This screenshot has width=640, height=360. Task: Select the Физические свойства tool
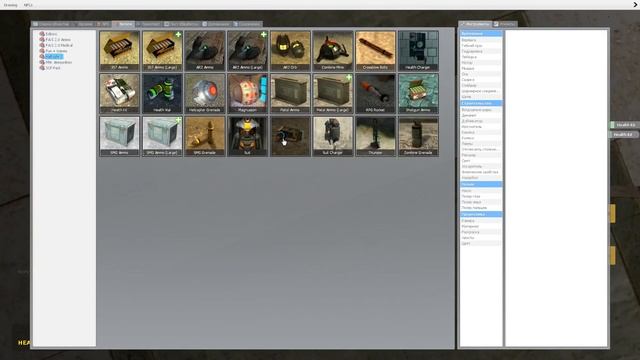481,172
